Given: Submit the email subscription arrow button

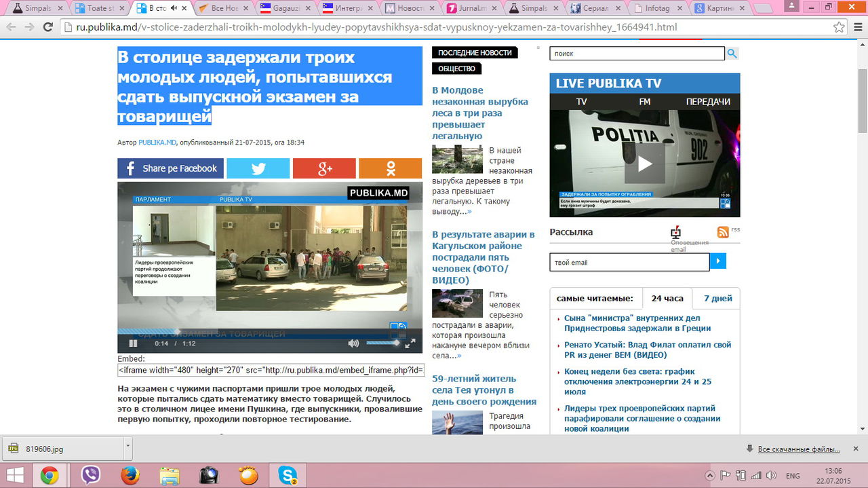Looking at the screenshot, I should click(x=717, y=261).
